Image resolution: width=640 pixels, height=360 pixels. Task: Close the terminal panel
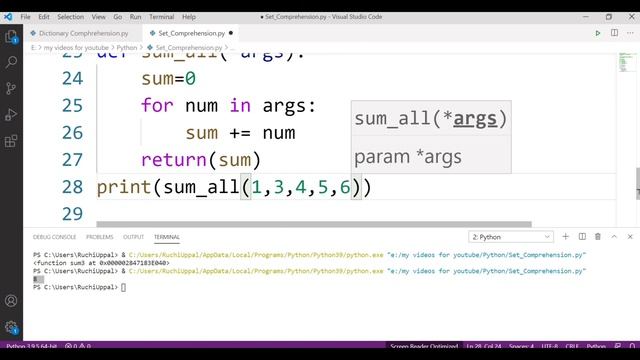630,236
